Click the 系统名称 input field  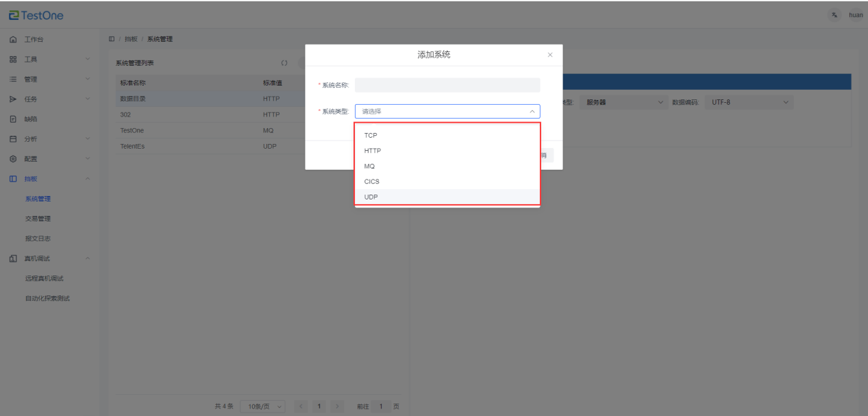pos(447,85)
